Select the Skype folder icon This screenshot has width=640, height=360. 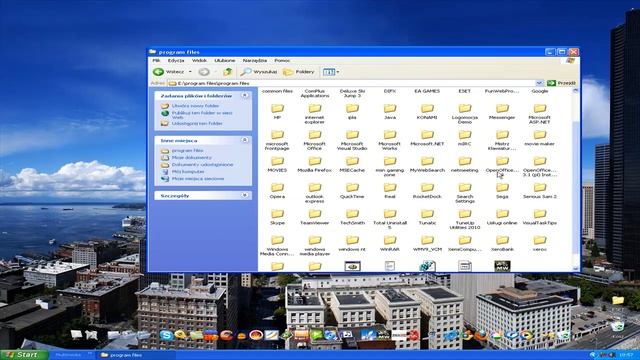(277, 213)
